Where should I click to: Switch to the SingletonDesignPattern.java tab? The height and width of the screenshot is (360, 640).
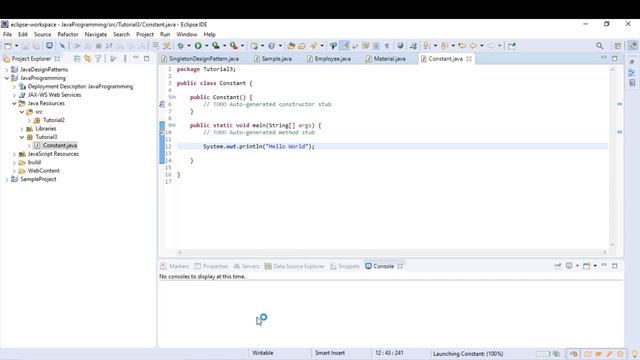point(204,59)
